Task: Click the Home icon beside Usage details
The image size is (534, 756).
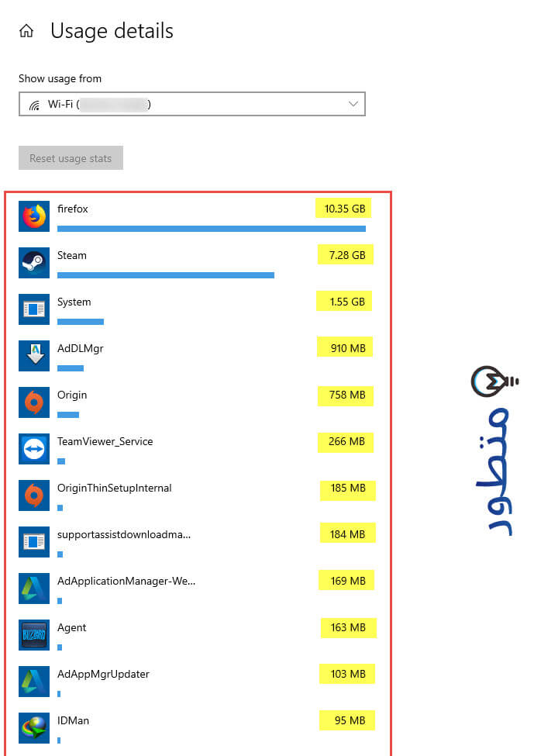Action: [26, 31]
